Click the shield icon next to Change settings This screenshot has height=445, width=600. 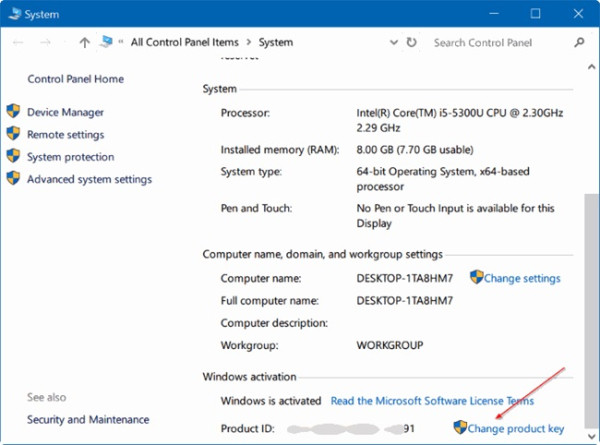(x=477, y=277)
